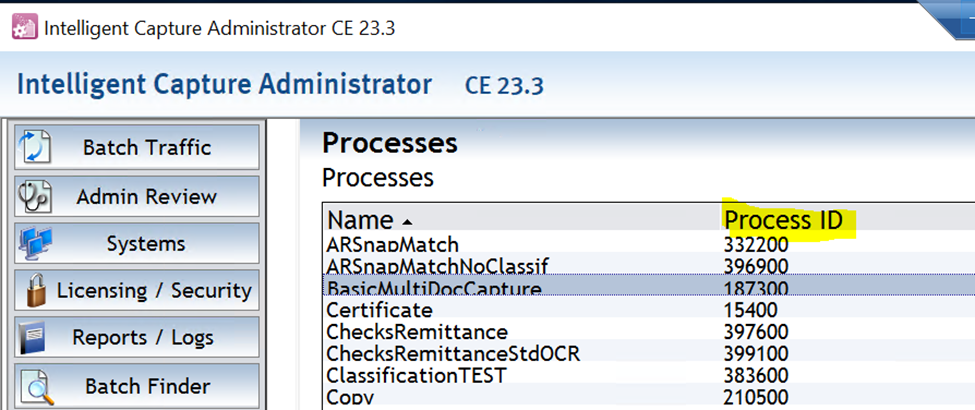Click the Licensing padlock icon
975x410 pixels.
click(x=37, y=290)
